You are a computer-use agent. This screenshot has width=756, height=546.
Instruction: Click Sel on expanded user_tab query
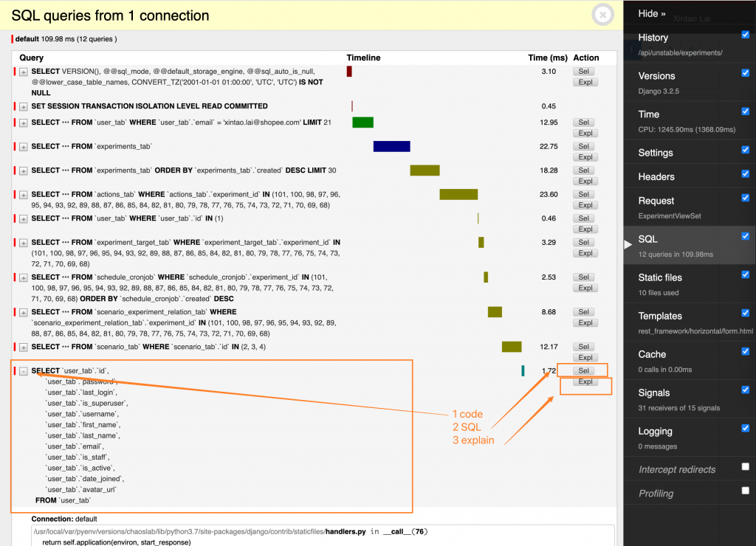coord(584,370)
